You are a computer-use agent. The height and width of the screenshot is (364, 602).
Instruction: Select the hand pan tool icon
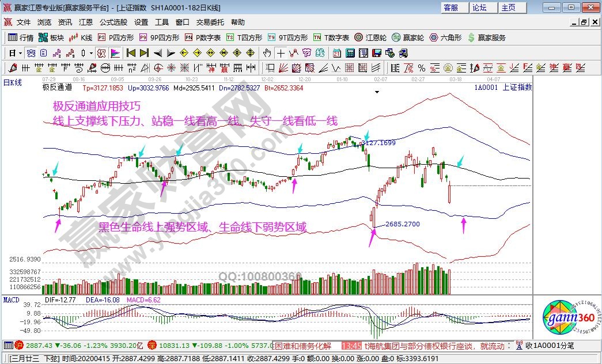267,53
